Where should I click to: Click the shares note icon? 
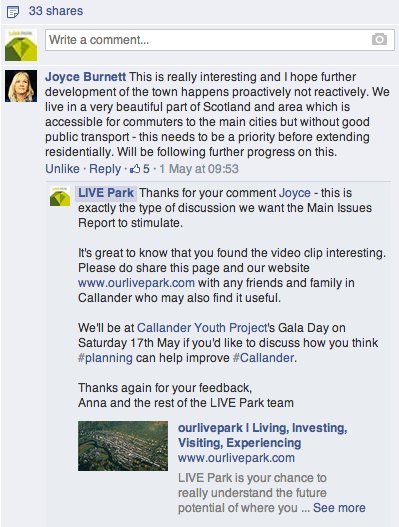pos(13,12)
